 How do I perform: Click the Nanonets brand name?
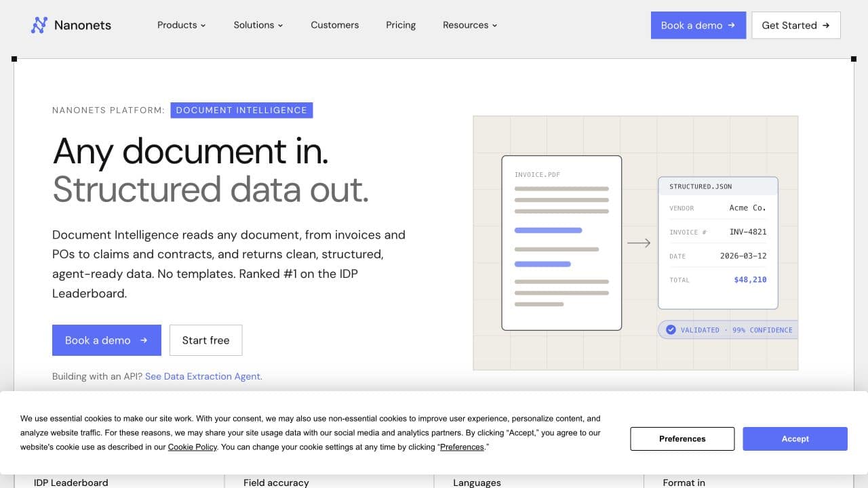click(83, 25)
